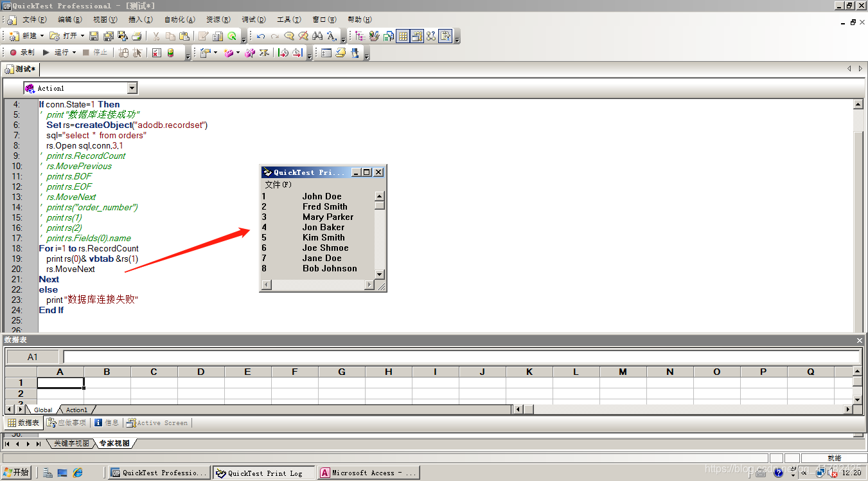Click the New test icon

pos(13,36)
